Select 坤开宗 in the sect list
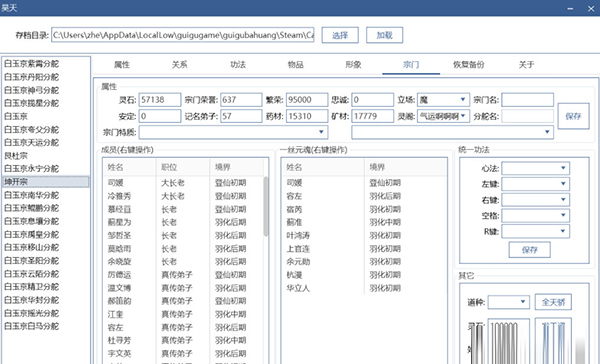The width and height of the screenshot is (600, 364). point(46,182)
